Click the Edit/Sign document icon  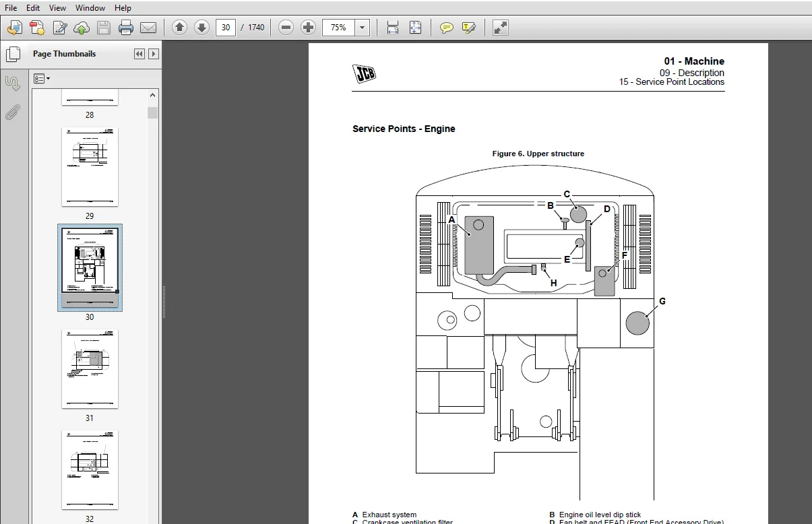click(59, 28)
